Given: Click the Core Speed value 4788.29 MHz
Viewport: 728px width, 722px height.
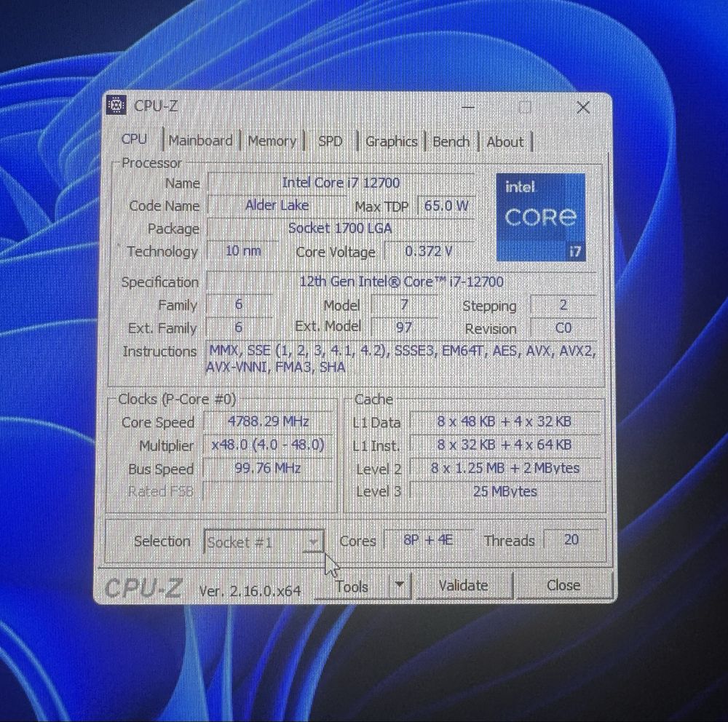Looking at the screenshot, I should tap(268, 421).
